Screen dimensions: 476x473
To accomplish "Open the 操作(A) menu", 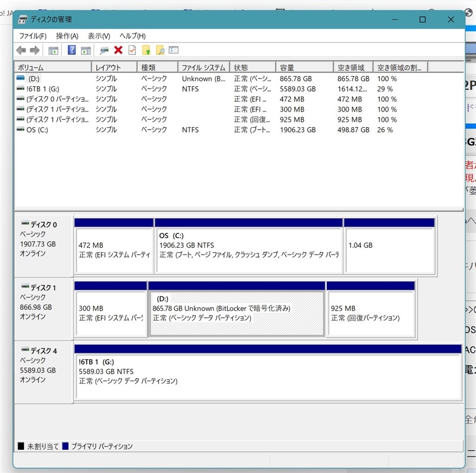I will (67, 36).
